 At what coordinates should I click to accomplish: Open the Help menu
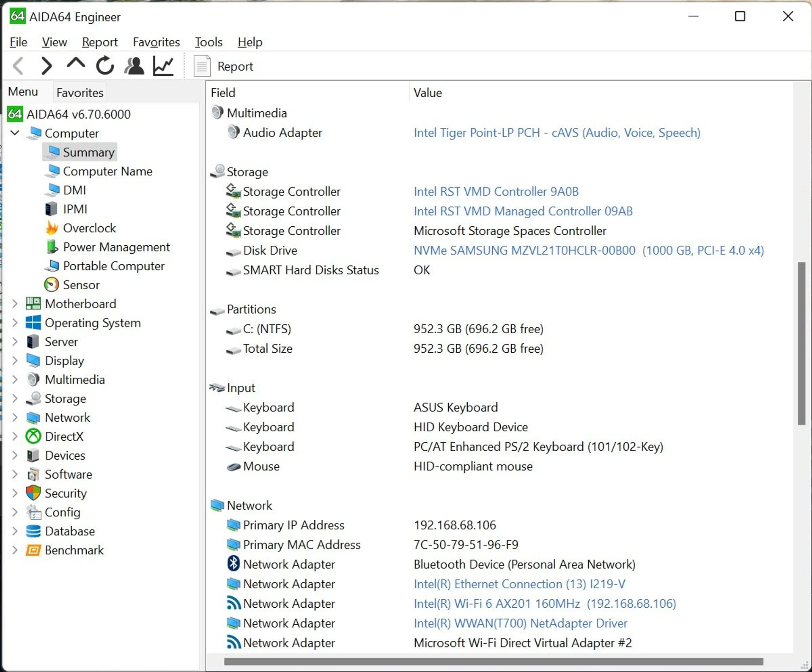250,42
